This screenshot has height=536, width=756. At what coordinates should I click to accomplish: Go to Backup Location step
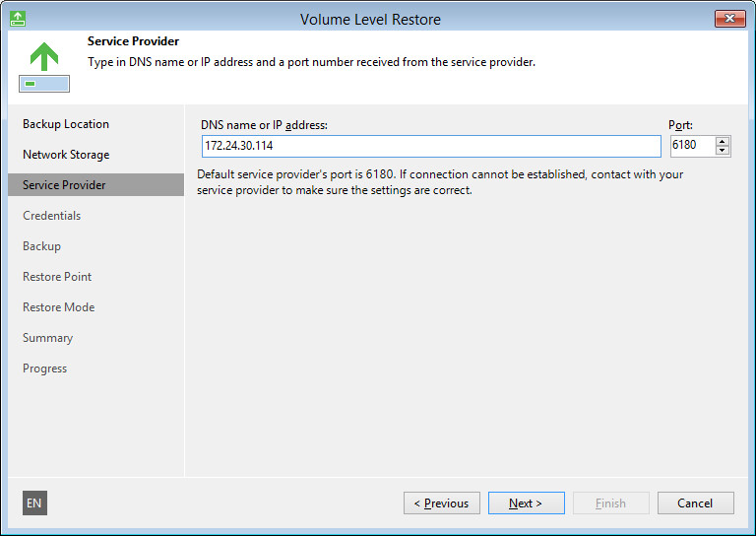[66, 124]
